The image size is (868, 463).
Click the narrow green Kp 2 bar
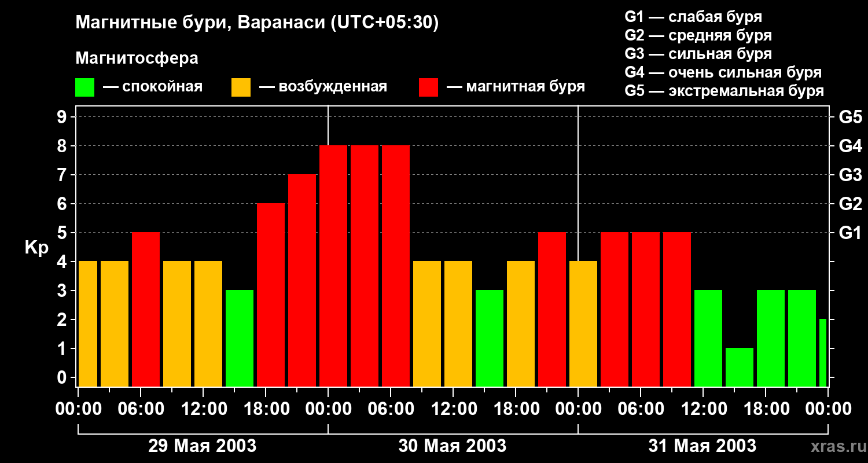coord(823,352)
